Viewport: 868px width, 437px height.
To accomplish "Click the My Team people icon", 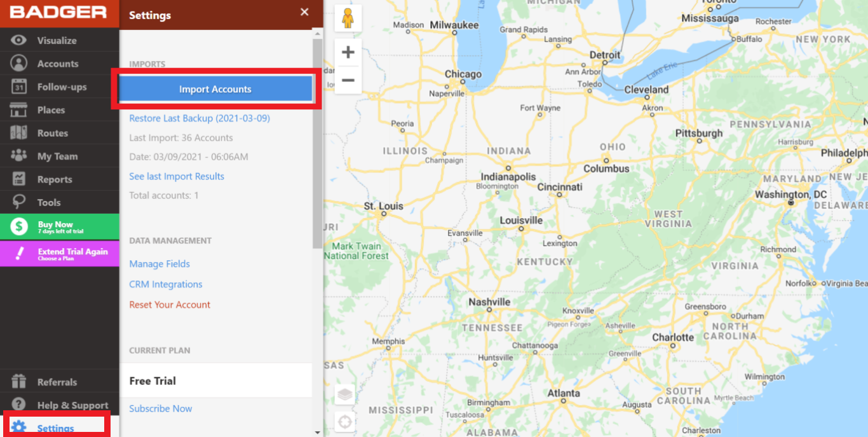I will click(x=19, y=156).
